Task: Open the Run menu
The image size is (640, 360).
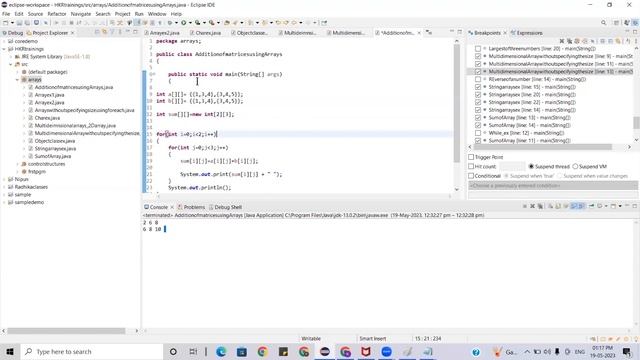Action: tap(139, 14)
